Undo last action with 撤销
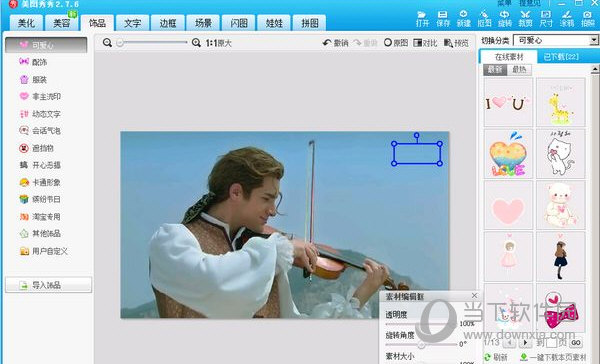Viewport: 600px width, 364px height. (x=336, y=43)
